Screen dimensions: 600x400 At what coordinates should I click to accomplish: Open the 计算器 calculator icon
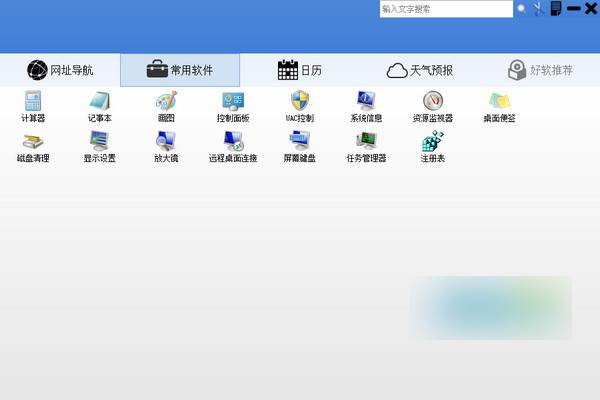tap(33, 102)
